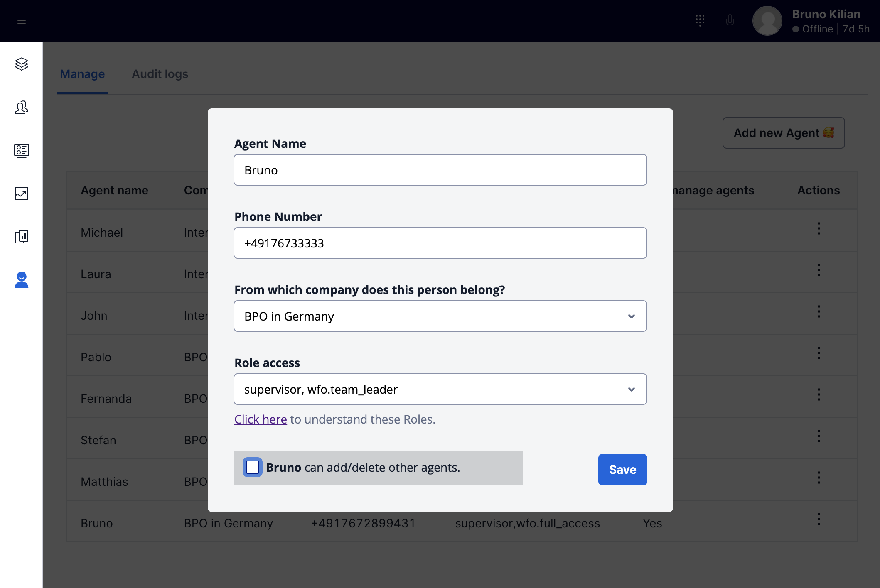Click the layers stack sidebar icon
The width and height of the screenshot is (880, 588).
tap(22, 64)
